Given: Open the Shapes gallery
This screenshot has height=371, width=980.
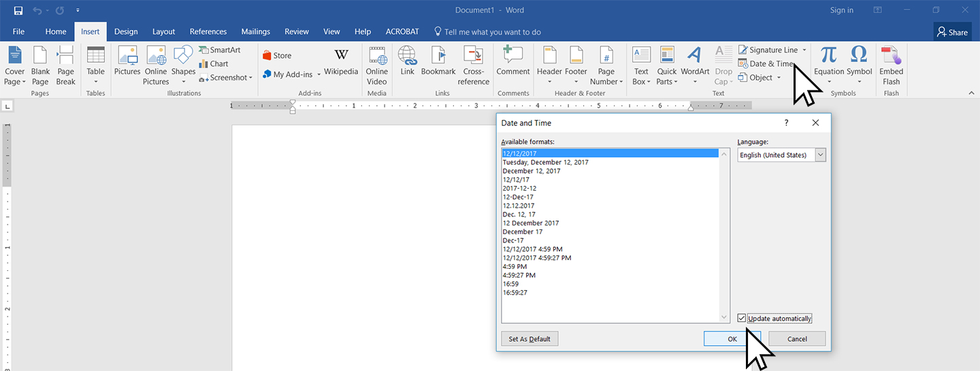Looking at the screenshot, I should pyautogui.click(x=183, y=66).
